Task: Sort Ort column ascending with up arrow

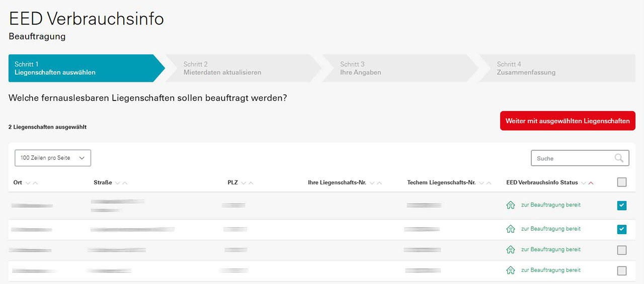Action: click(35, 183)
